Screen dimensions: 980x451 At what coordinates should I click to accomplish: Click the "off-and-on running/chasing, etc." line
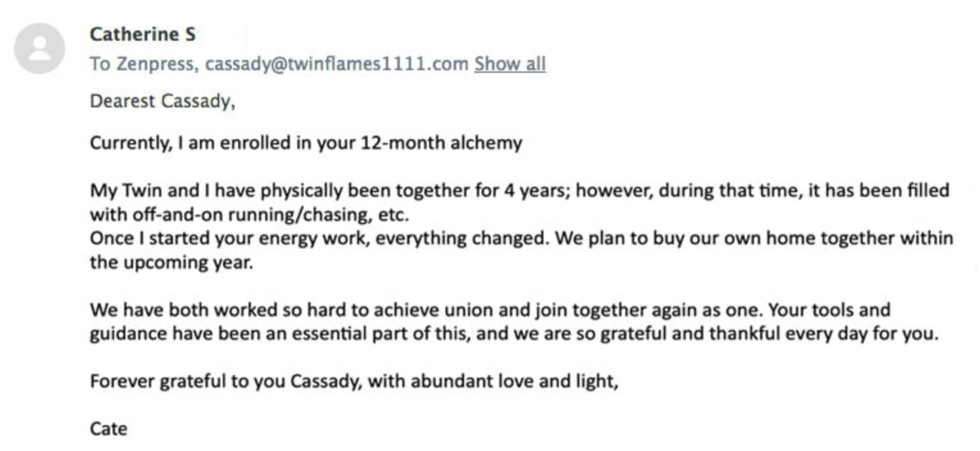250,215
